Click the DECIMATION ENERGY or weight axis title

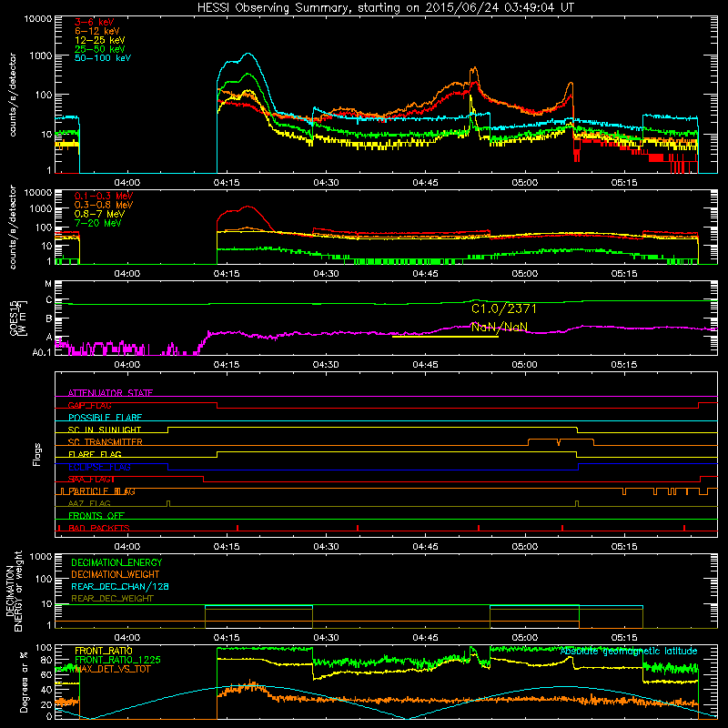tap(14, 591)
